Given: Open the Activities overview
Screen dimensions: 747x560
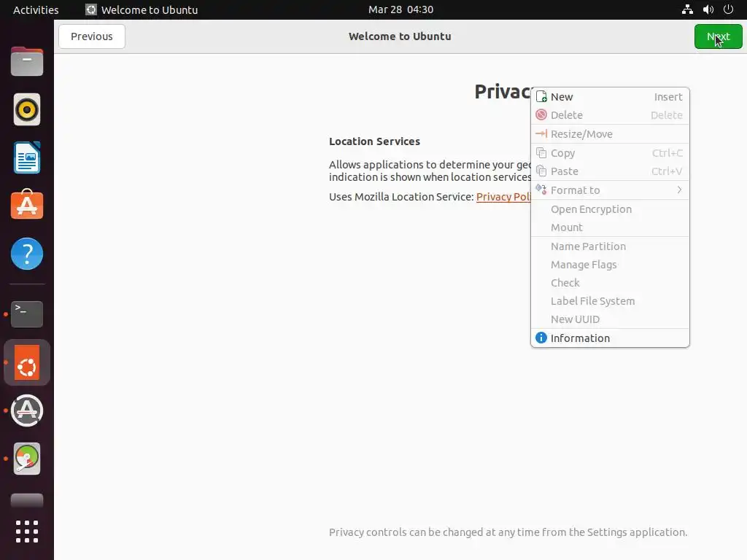Looking at the screenshot, I should point(36,9).
